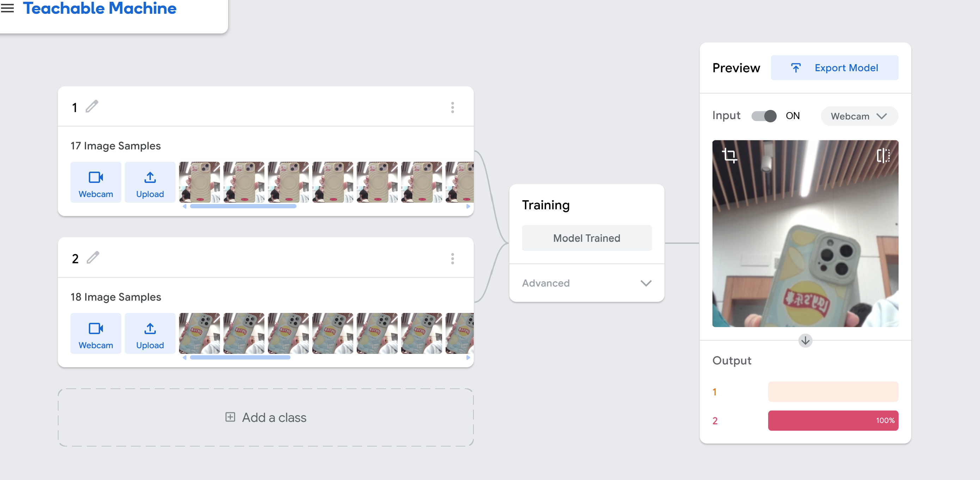Click class 1 samples horizontal scrollbar
This screenshot has height=480, width=980.
point(243,206)
